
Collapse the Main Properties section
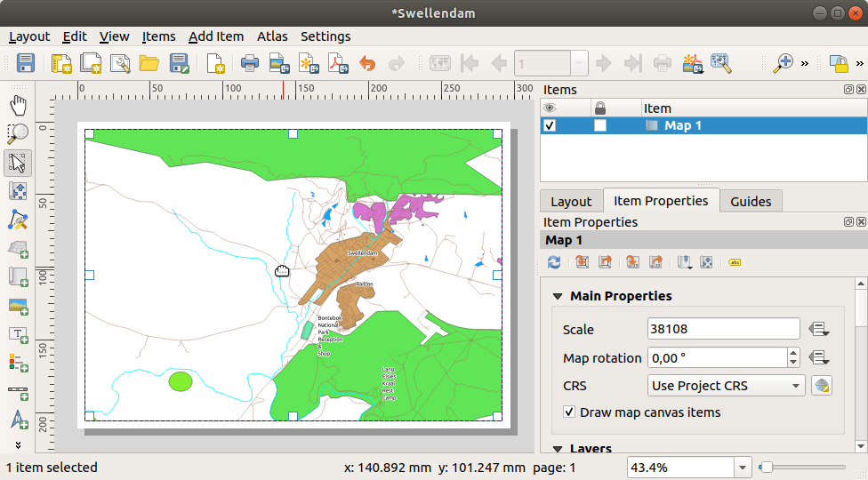coord(559,296)
